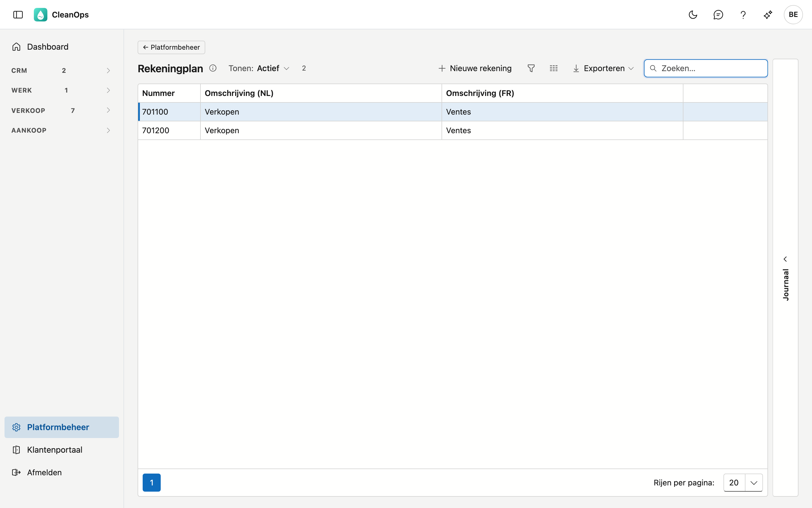The width and height of the screenshot is (812, 508).
Task: Select account number 701100
Action: coord(155,112)
